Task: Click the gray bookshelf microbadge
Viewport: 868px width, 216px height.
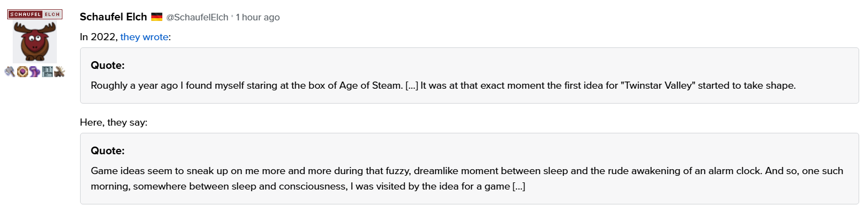Action: [47, 72]
